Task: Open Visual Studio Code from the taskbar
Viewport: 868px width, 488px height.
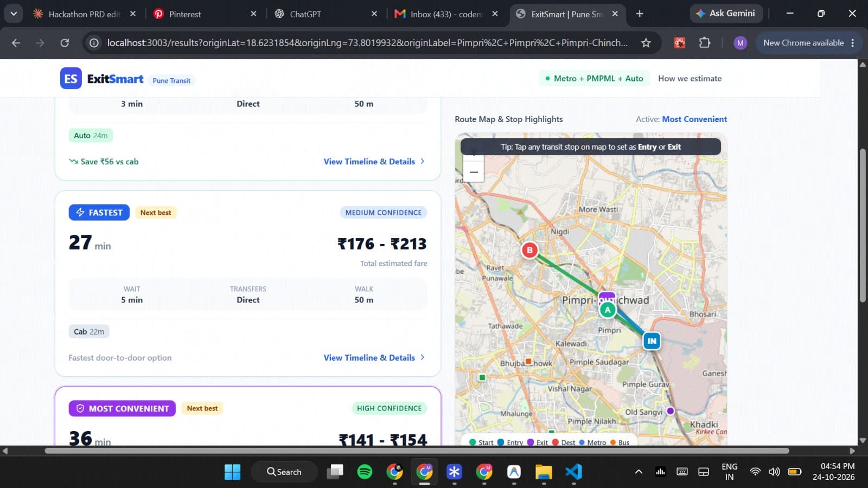Action: click(x=573, y=472)
